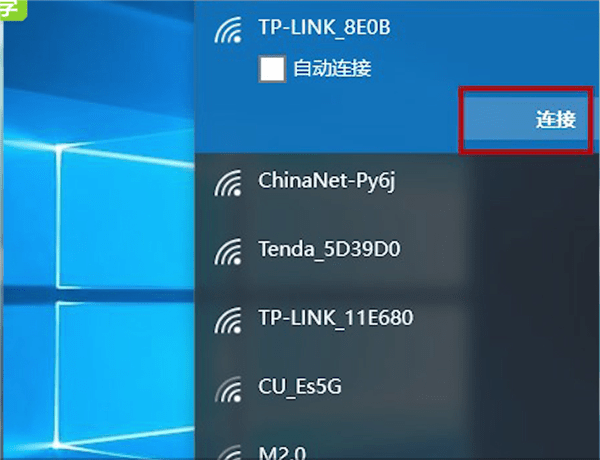Click the 连接 button
The height and width of the screenshot is (460, 600).
pos(526,119)
